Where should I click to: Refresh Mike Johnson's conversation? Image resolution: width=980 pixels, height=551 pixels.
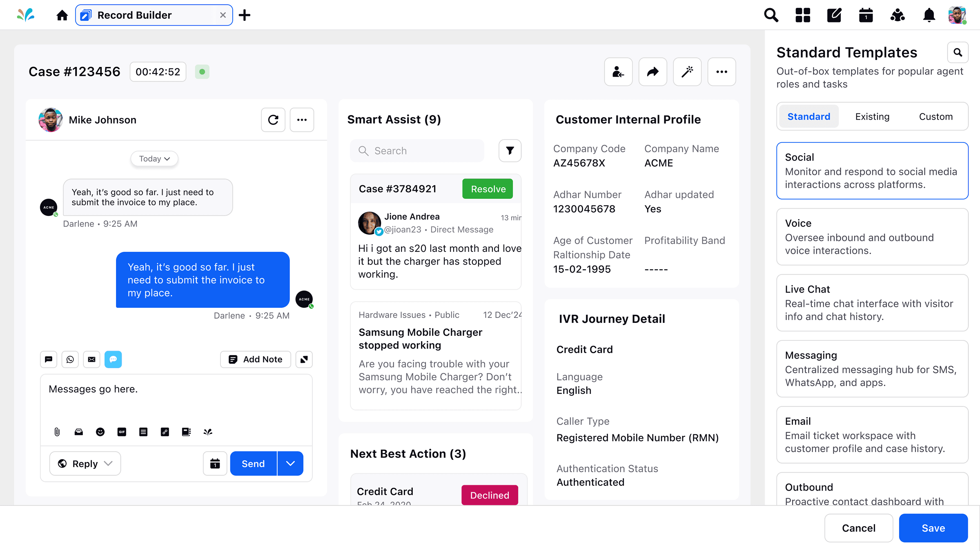[273, 120]
